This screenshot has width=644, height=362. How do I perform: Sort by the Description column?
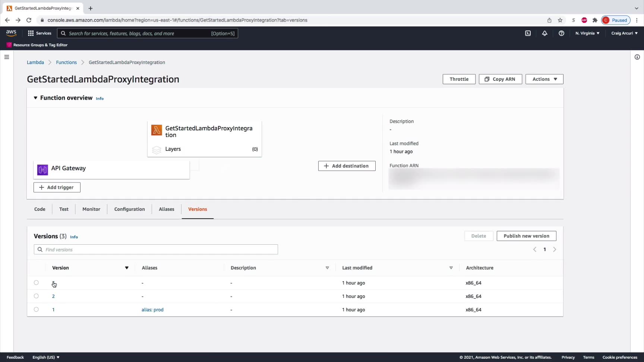click(327, 268)
